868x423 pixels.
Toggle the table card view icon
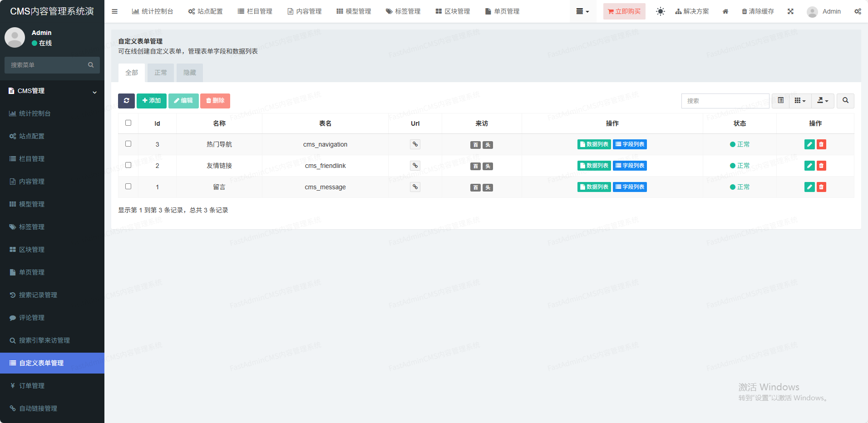pos(780,101)
